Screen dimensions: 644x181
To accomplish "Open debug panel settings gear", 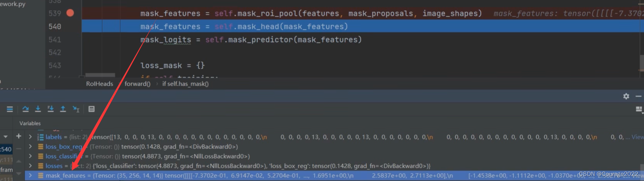I will [x=626, y=96].
